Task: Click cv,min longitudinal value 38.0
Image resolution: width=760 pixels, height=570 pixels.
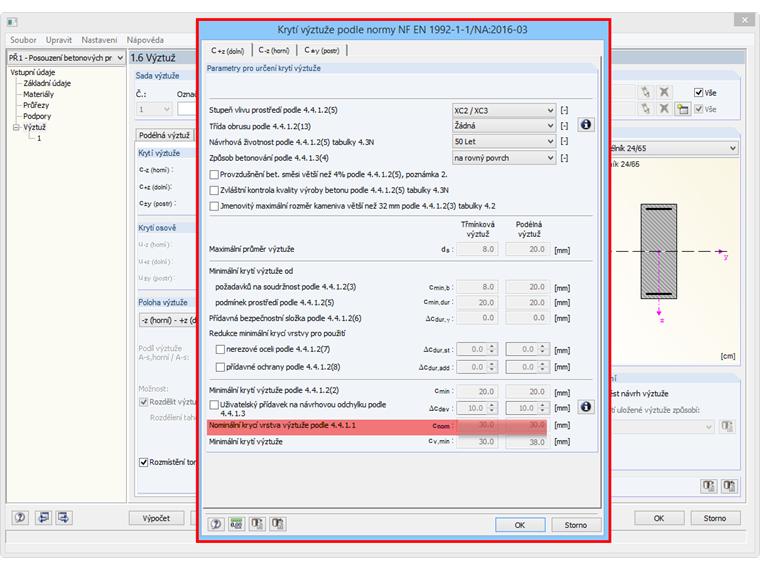Action: click(527, 442)
